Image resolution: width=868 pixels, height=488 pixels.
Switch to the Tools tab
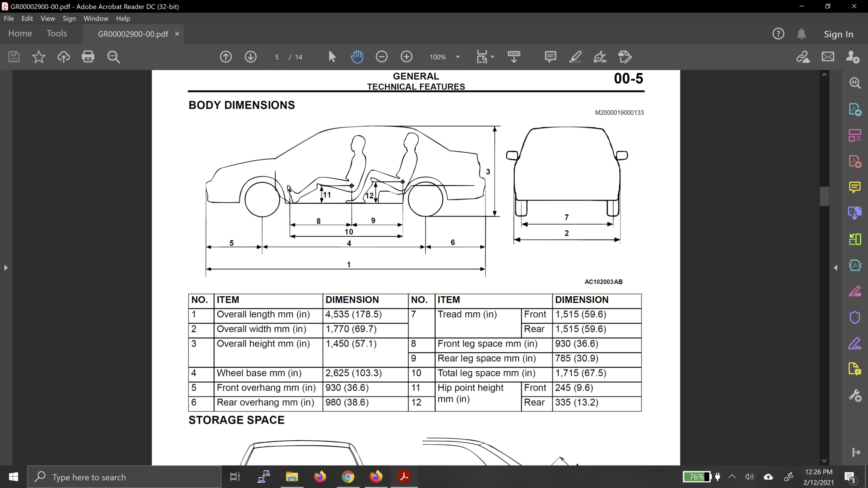pos(57,33)
